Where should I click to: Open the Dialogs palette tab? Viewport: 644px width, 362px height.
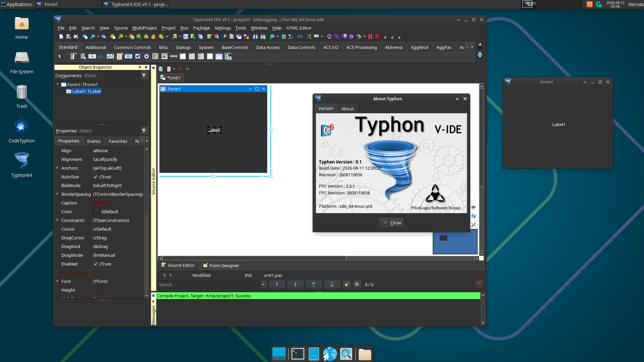(x=183, y=47)
